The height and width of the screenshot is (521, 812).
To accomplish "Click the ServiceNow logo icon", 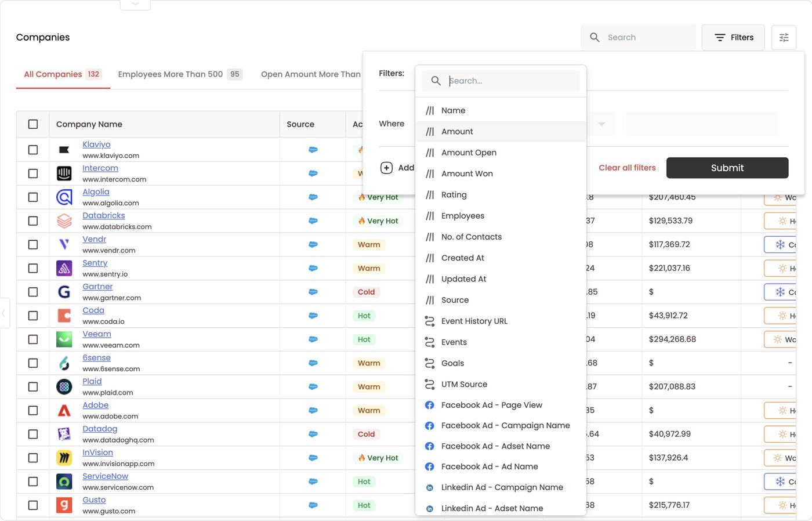I will (x=64, y=482).
